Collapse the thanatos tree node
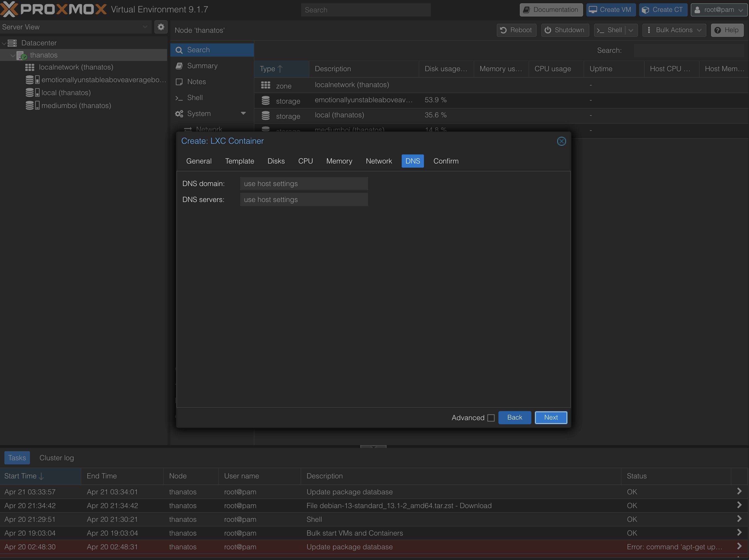This screenshot has width=749, height=560. [13, 55]
